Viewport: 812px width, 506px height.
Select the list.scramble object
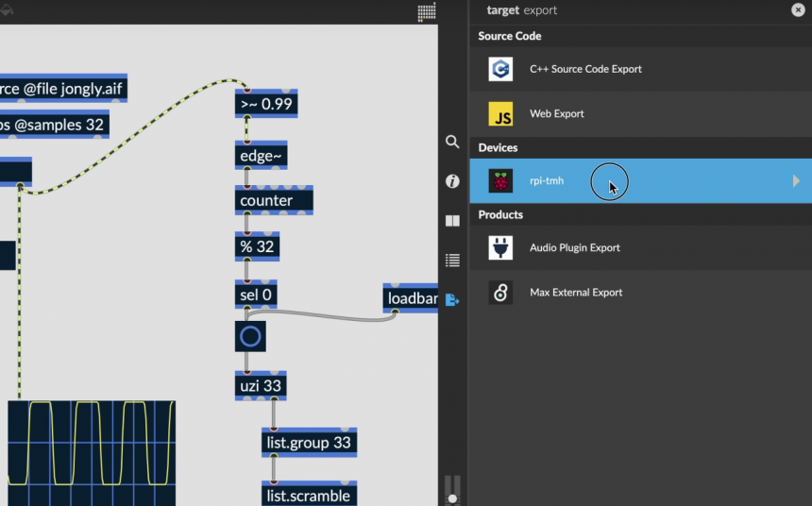[309, 494]
